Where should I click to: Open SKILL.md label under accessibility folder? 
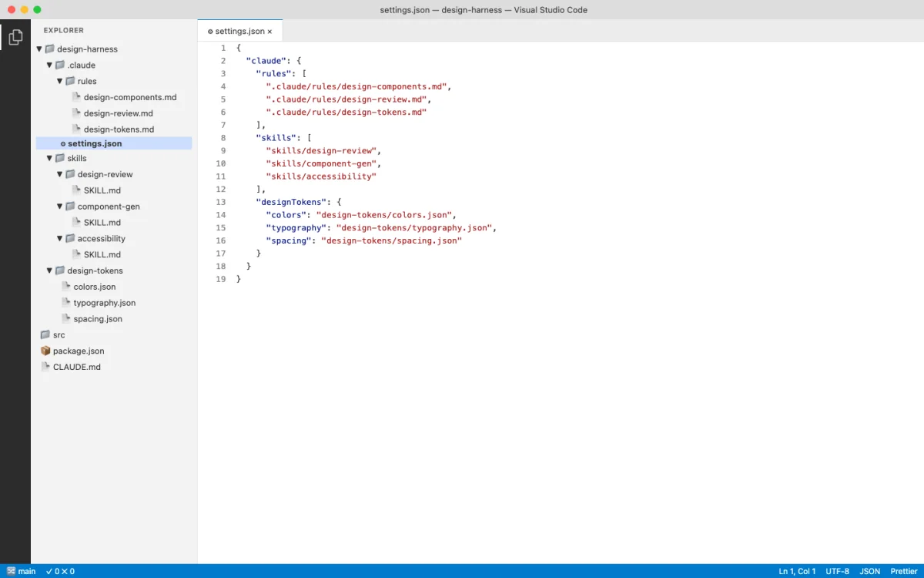[x=102, y=254]
